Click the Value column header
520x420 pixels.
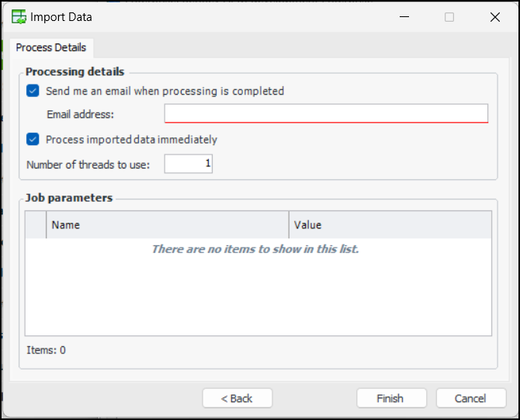tap(390, 225)
